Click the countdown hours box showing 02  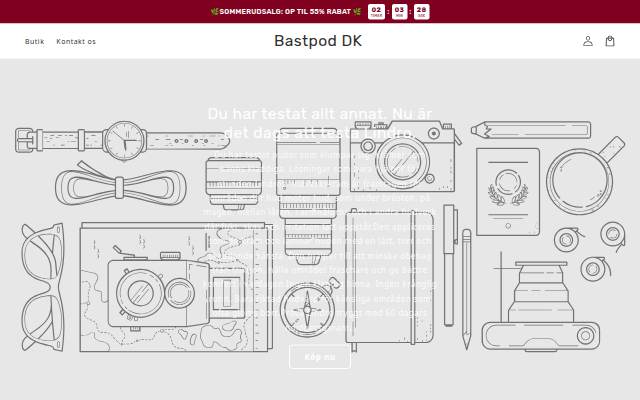376,11
